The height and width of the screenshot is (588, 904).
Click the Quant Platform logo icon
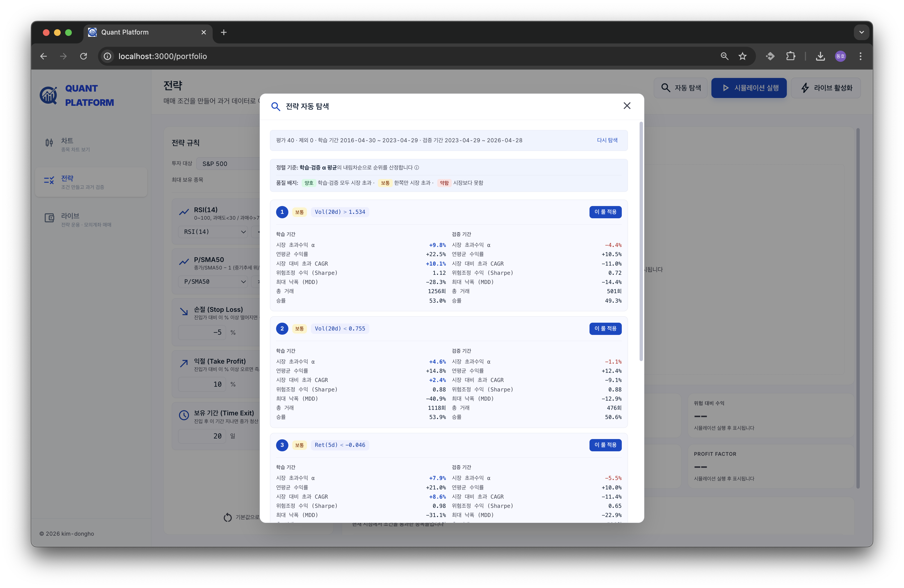[x=49, y=95]
